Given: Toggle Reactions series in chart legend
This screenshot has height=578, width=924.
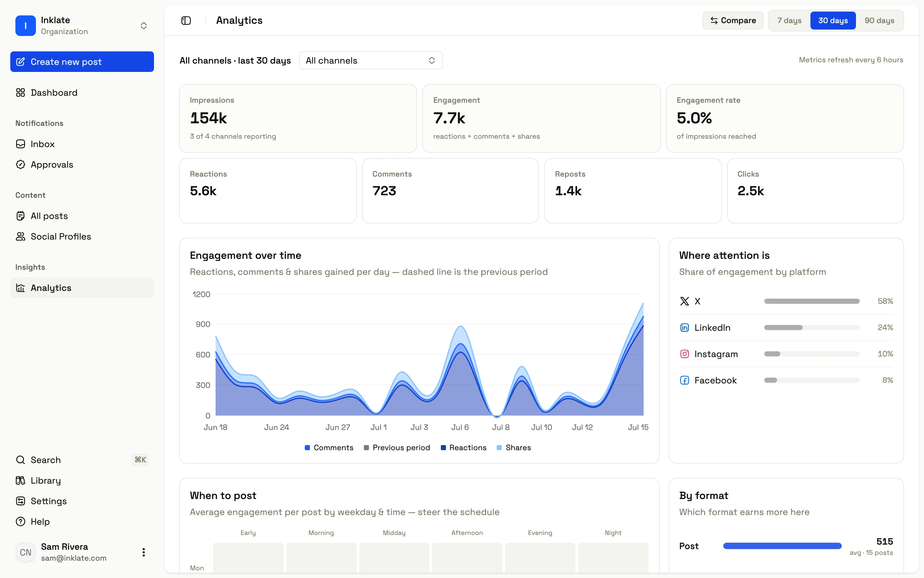Looking at the screenshot, I should pos(464,448).
